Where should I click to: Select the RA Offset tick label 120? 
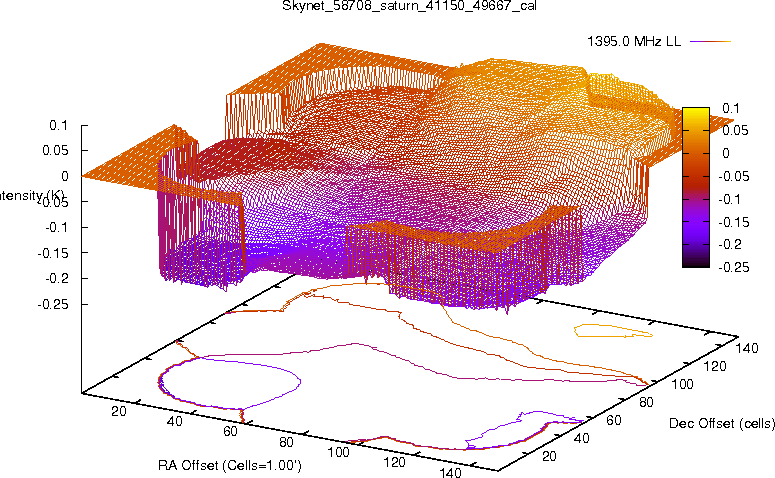[394, 463]
